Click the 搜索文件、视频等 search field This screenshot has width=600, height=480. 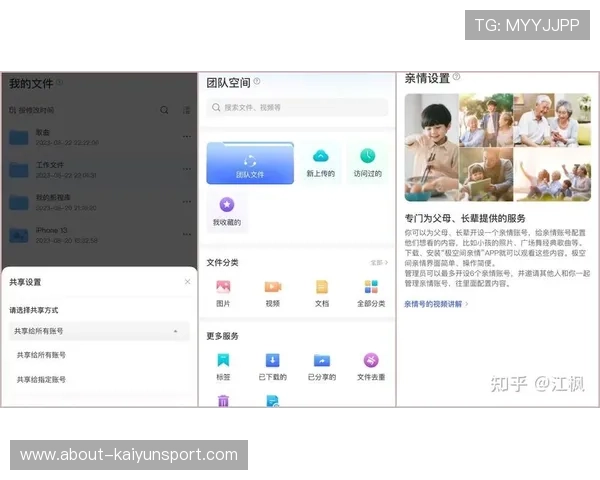[x=297, y=108]
